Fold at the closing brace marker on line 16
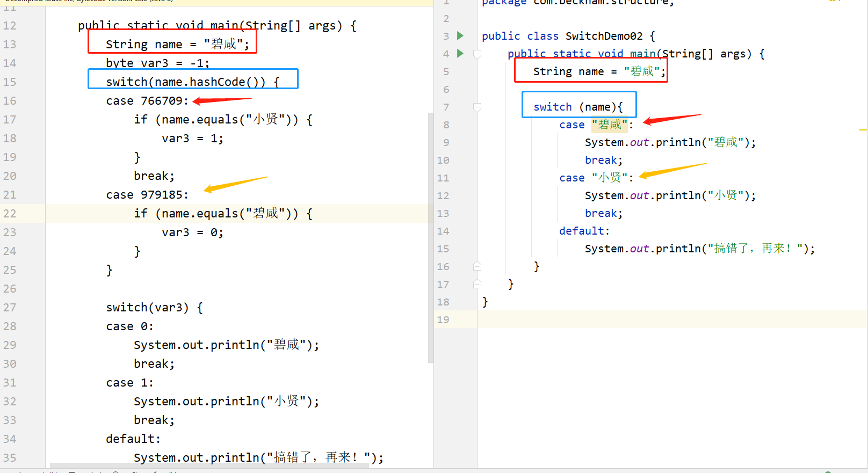 [477, 266]
